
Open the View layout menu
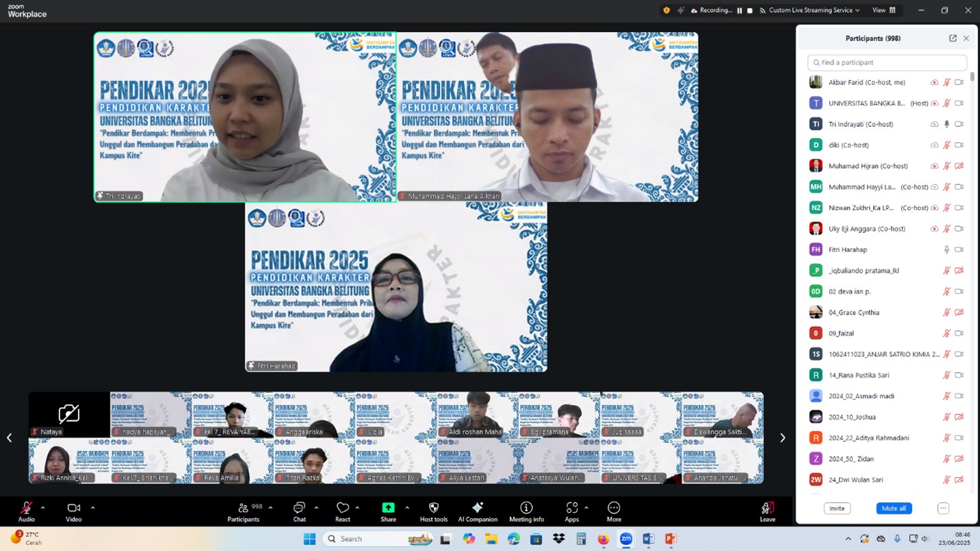[x=883, y=10]
